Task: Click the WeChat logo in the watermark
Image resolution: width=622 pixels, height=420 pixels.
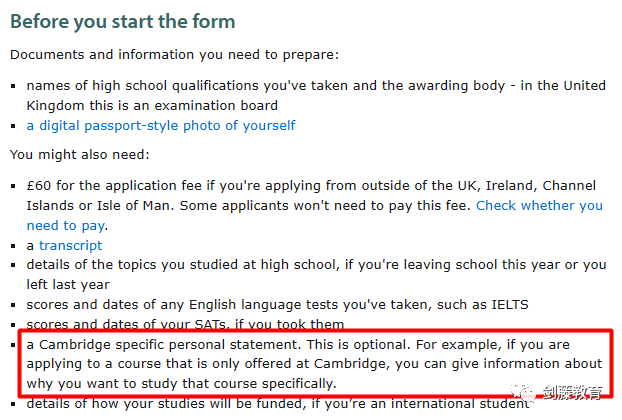Action: pyautogui.click(x=524, y=392)
